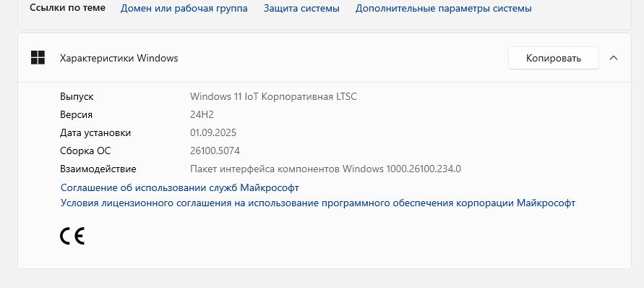644x288 pixels.
Task: Click the 24H2 version value
Action: (202, 115)
